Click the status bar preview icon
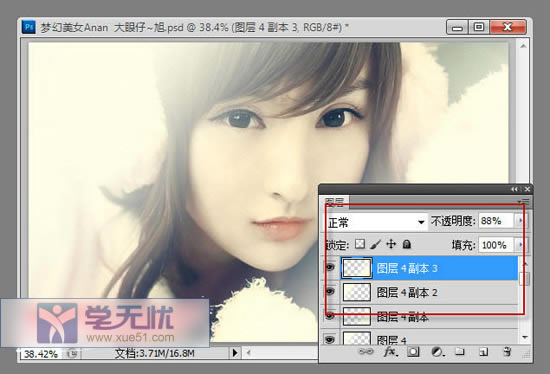 72,353
